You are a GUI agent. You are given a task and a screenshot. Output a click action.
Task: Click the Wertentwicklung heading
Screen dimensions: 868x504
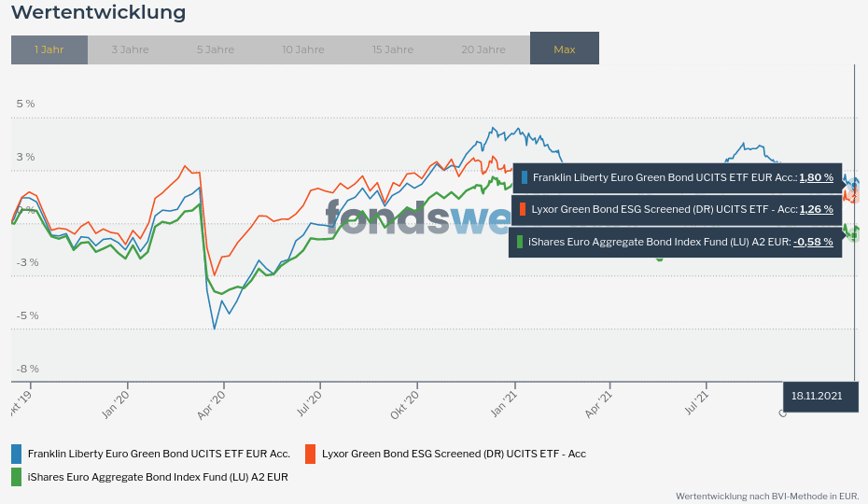(99, 12)
